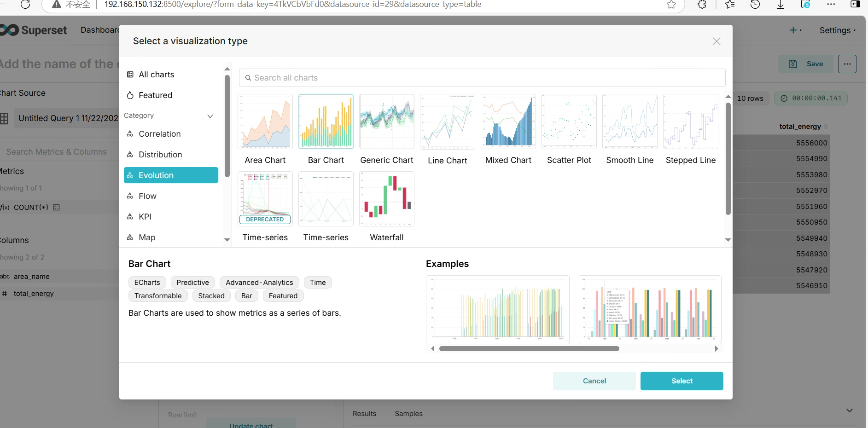The width and height of the screenshot is (868, 428).
Task: Open the Settings dropdown menu
Action: (838, 30)
